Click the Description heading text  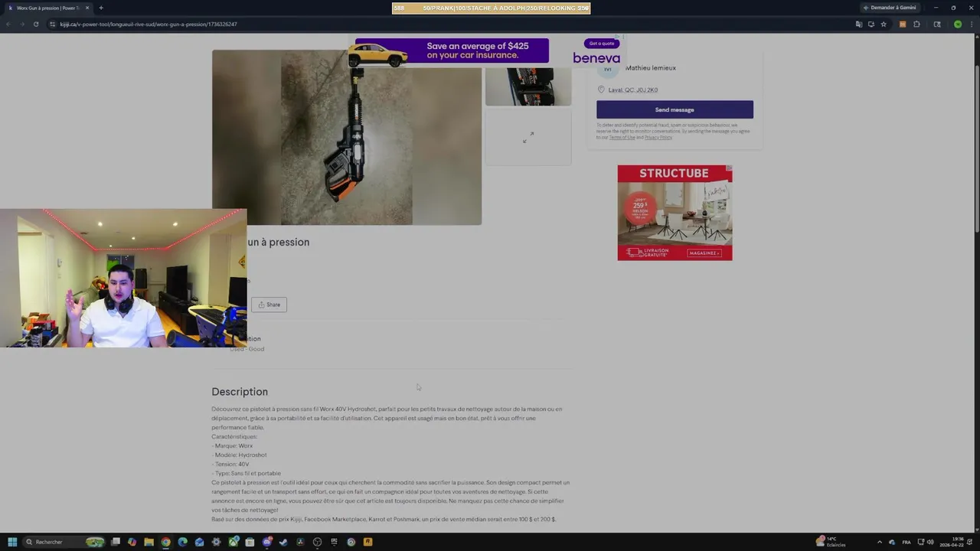coord(240,392)
